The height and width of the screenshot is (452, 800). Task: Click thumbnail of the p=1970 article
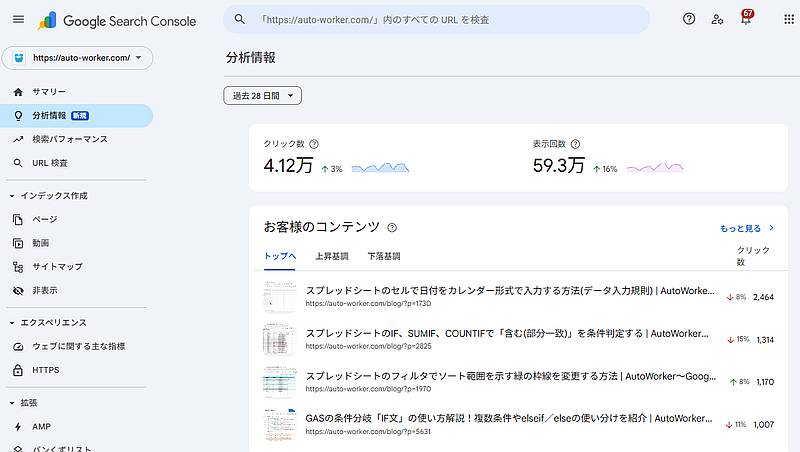point(280,382)
